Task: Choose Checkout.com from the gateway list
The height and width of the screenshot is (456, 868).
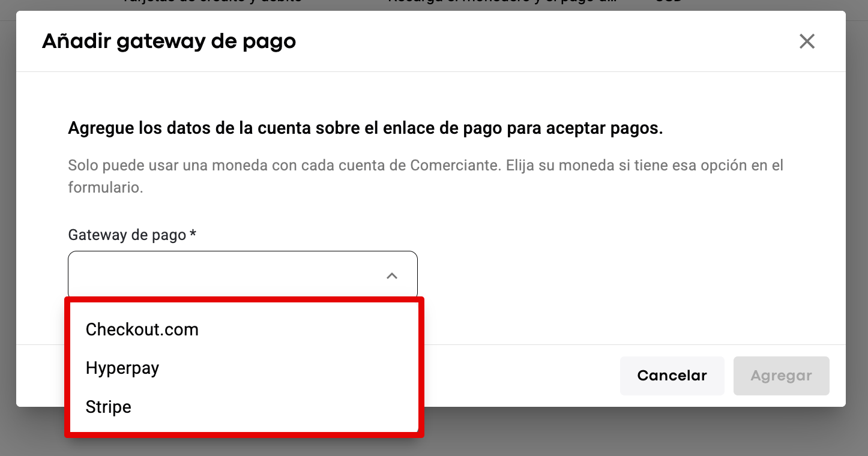Action: pyautogui.click(x=244, y=329)
